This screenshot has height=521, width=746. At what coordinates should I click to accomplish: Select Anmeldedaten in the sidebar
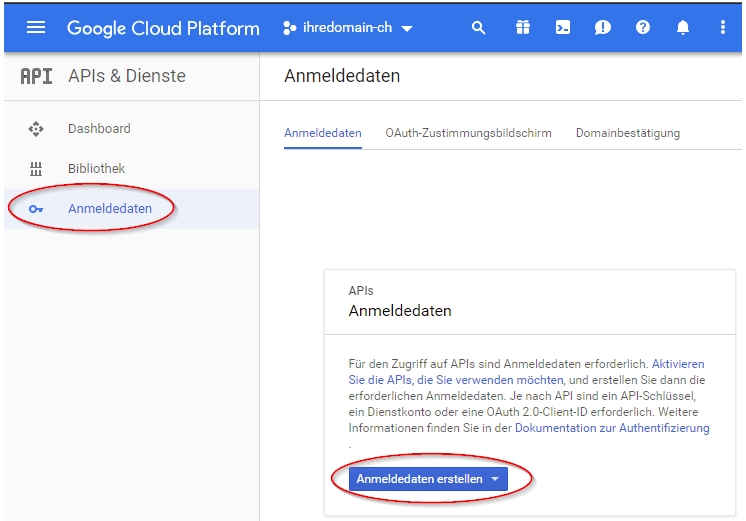tap(132, 209)
